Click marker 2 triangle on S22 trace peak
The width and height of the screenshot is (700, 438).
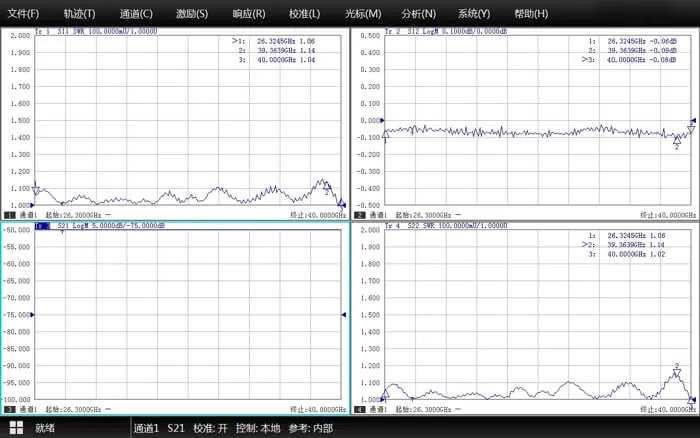click(x=677, y=372)
